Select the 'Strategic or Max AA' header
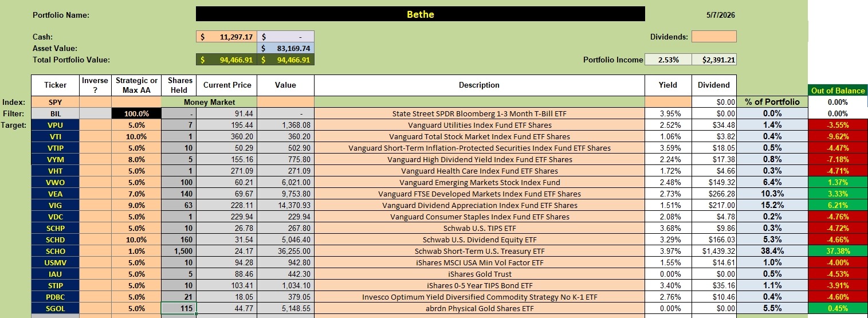Screen dimensions: 868x318 [136, 85]
